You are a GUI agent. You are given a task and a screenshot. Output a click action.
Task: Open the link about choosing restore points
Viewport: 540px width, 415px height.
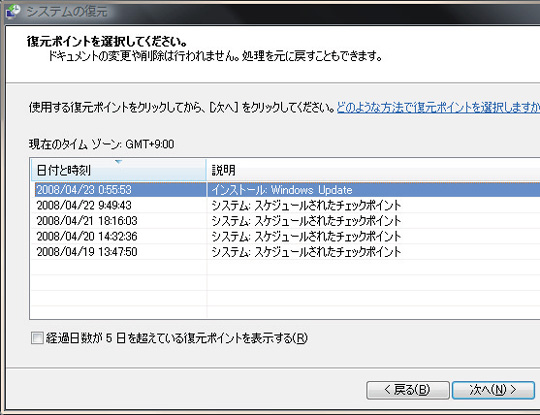pos(438,107)
